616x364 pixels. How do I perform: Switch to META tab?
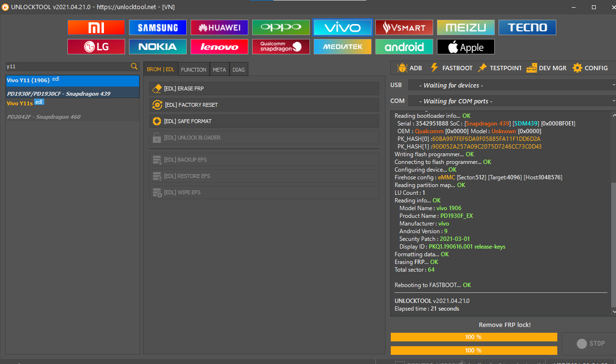(x=219, y=69)
